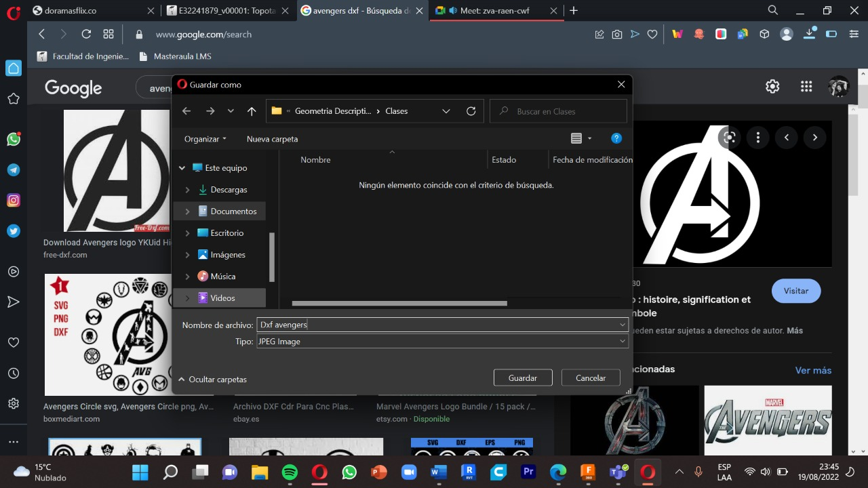Open view options dropdown in dialog
868x488 pixels.
[x=589, y=138]
